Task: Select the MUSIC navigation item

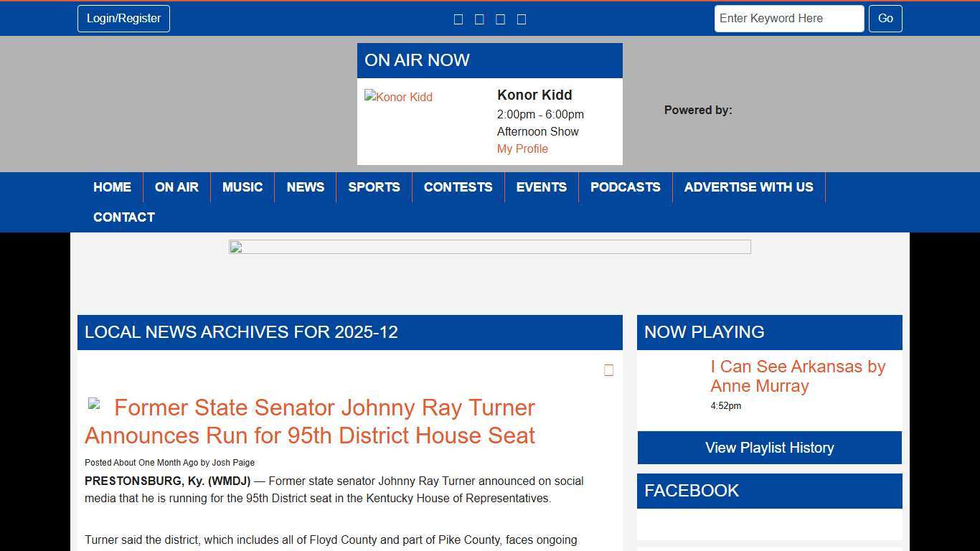Action: coord(242,187)
